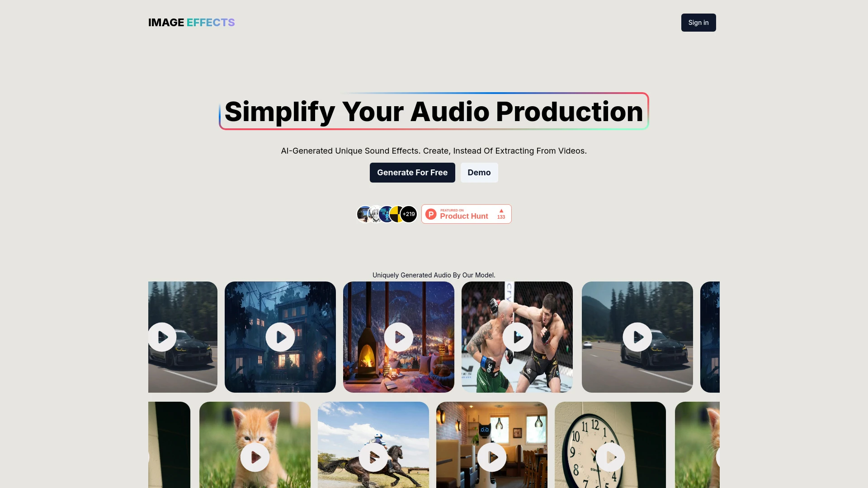Click the play icon on analog clock video
The height and width of the screenshot is (488, 868).
pos(610,457)
